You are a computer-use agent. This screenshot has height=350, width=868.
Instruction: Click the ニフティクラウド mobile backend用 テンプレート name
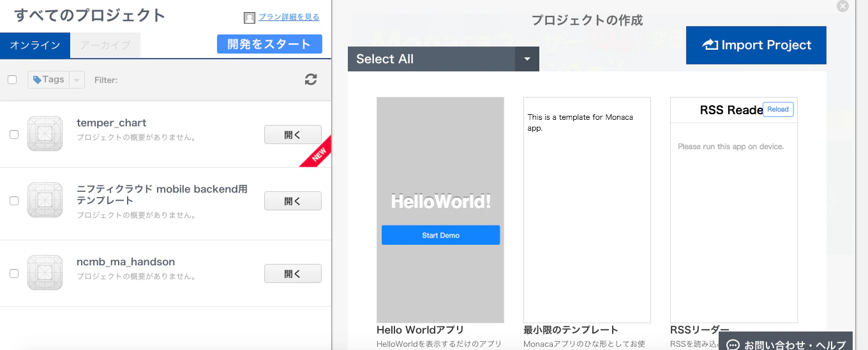[x=162, y=194]
